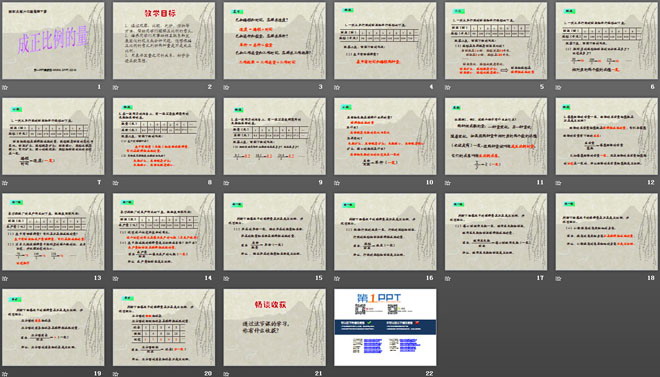660x377 pixels.
Task: Click slide number label "4"
Action: click(431, 87)
